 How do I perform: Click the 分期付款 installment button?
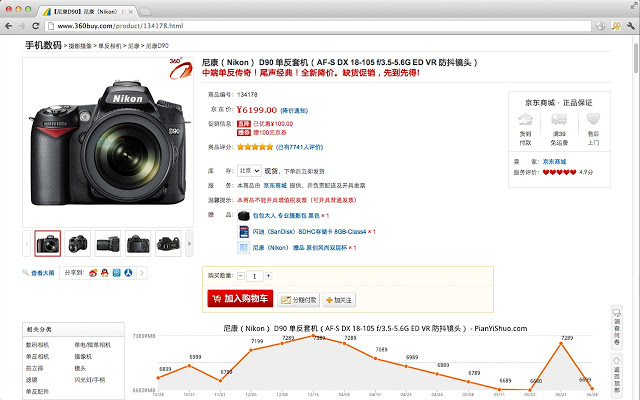pos(298,300)
